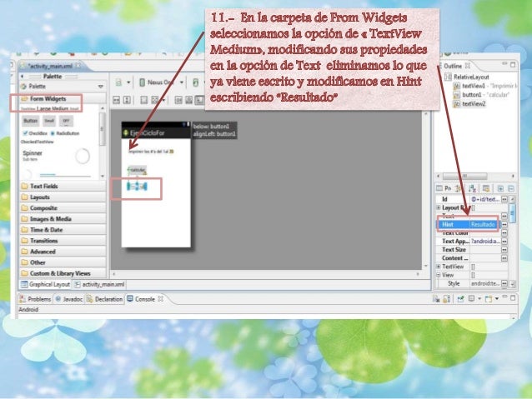This screenshot has height=399, width=532.
Task: Click the orientation icon after Nexus One
Action: 195,82
